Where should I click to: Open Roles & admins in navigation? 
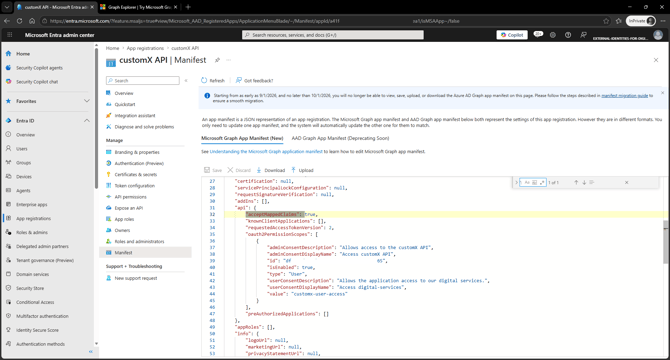coord(32,233)
